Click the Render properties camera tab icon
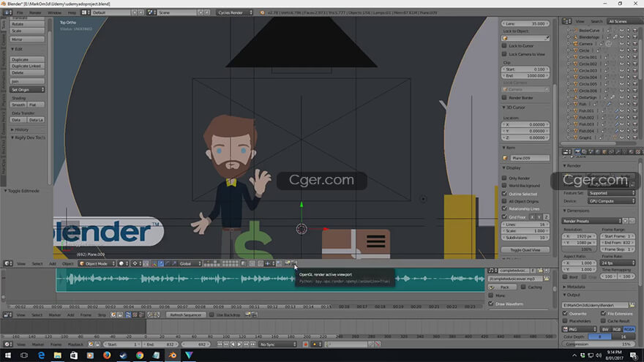644x362 pixels. click(x=577, y=152)
